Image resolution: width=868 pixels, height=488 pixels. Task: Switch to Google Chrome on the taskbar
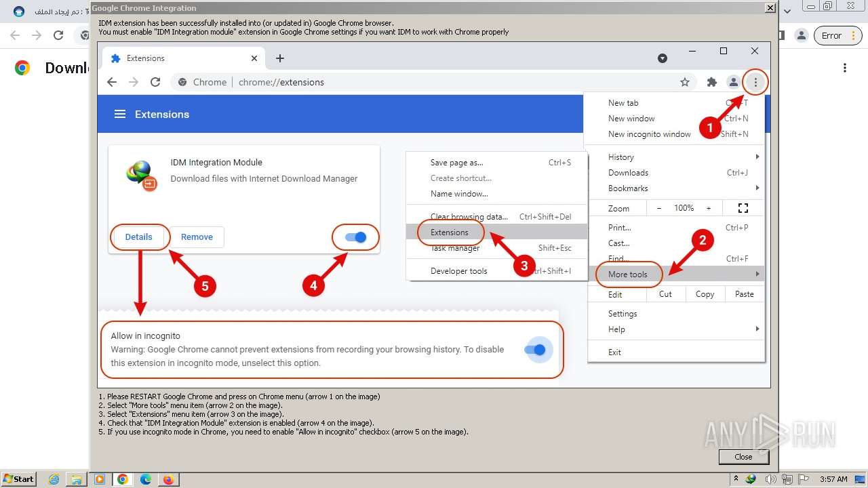tap(123, 479)
